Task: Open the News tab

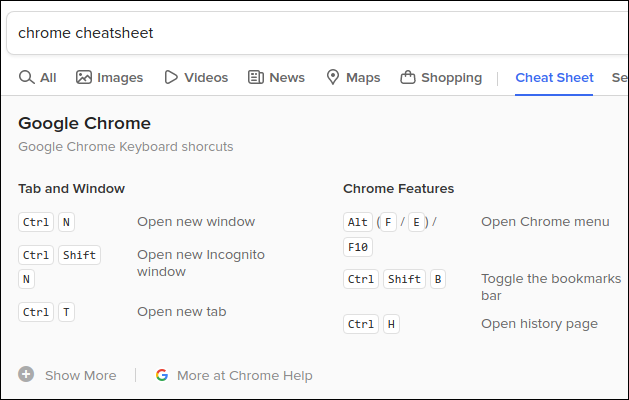Action: tap(276, 77)
